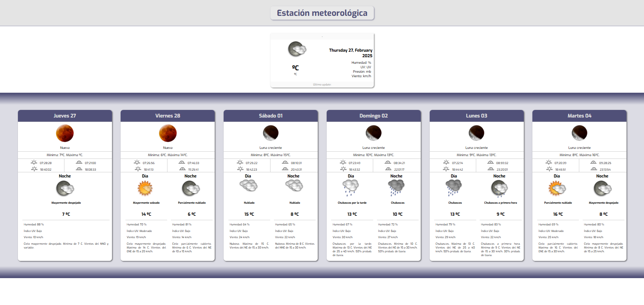Click Martes daytime partly cloudy sun icon
Viewport: 644px width, 305px height.
tap(557, 189)
